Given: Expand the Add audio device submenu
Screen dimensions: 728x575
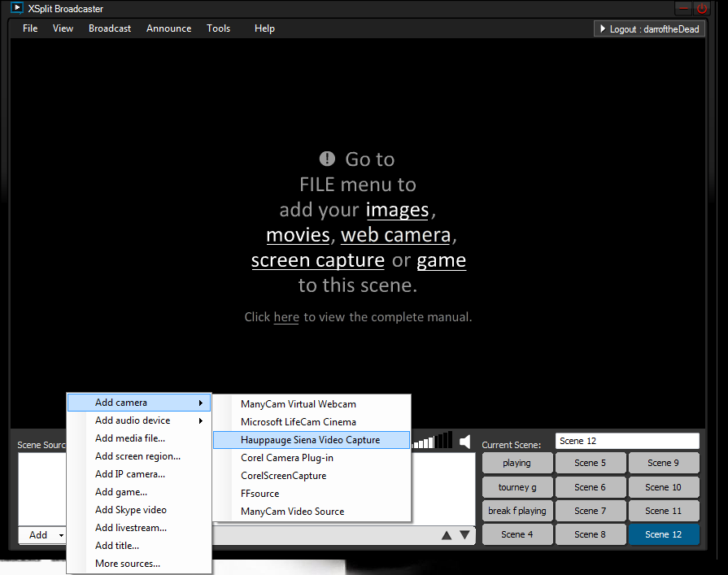Looking at the screenshot, I should click(x=139, y=420).
